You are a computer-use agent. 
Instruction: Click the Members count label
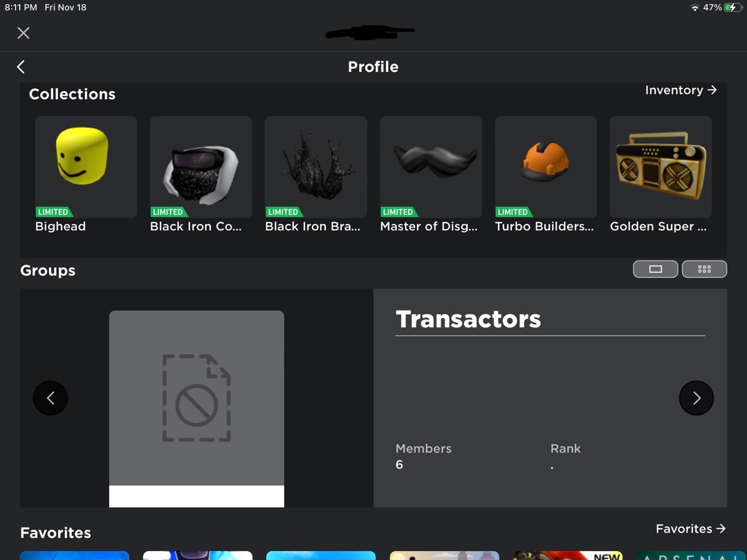423,449
